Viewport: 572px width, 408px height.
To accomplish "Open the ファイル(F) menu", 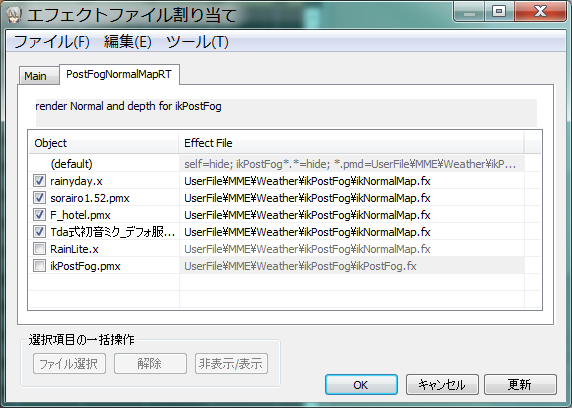I will point(51,42).
